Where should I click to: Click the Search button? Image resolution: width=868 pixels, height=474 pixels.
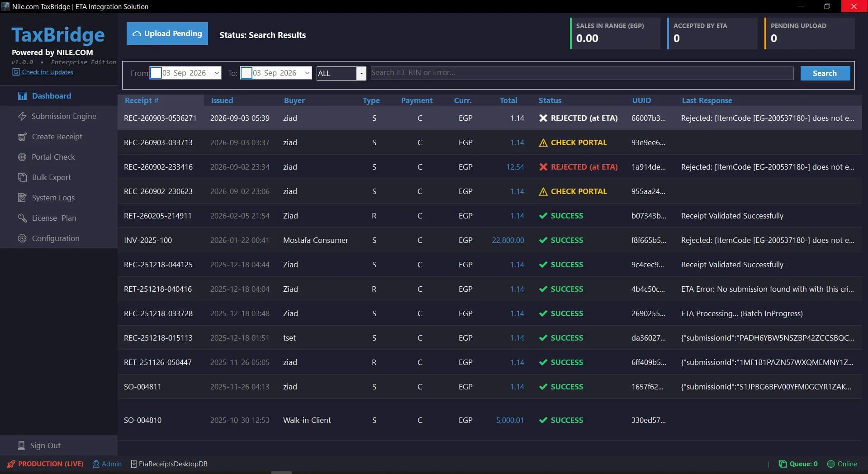pyautogui.click(x=825, y=73)
